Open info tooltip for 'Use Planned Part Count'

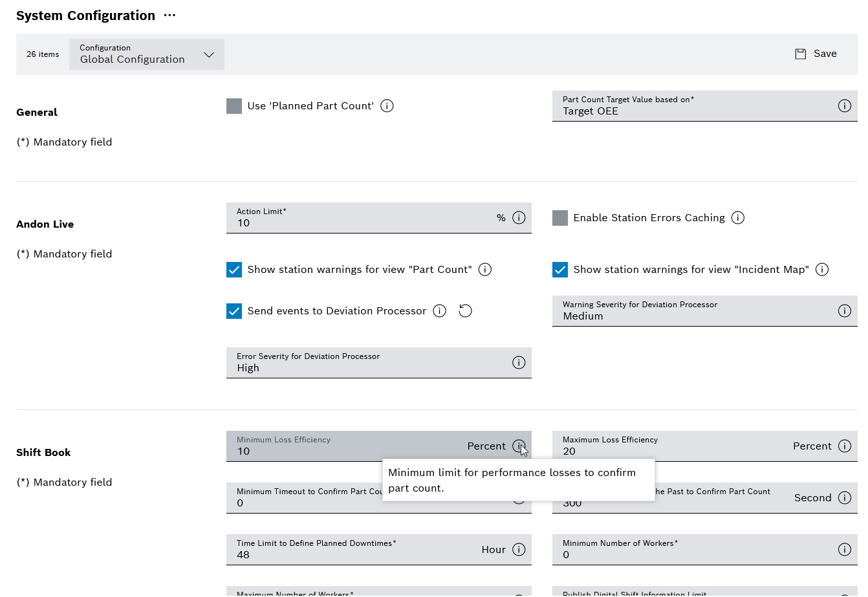[387, 105]
